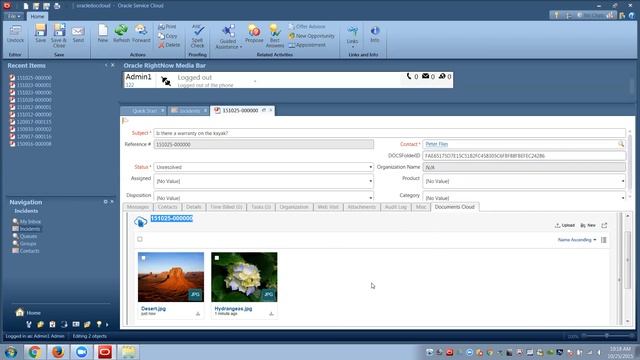The height and width of the screenshot is (360, 640).
Task: Open Firefox from the taskbar
Action: point(58,352)
